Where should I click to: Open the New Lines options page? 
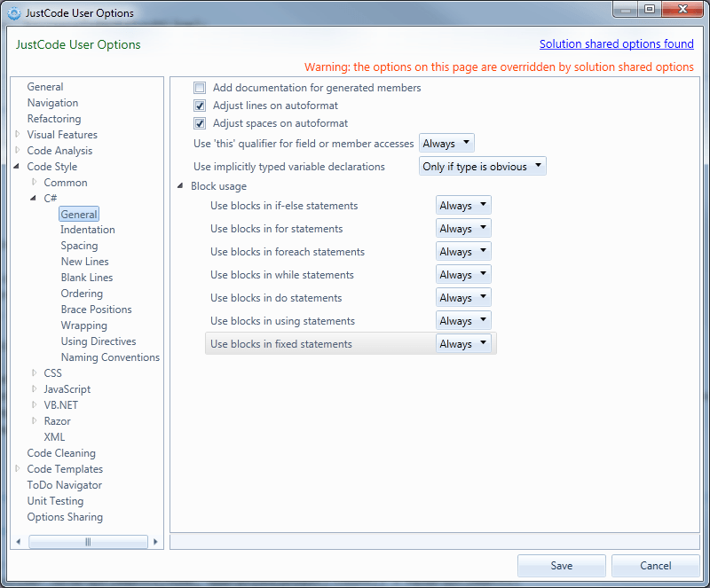84,261
